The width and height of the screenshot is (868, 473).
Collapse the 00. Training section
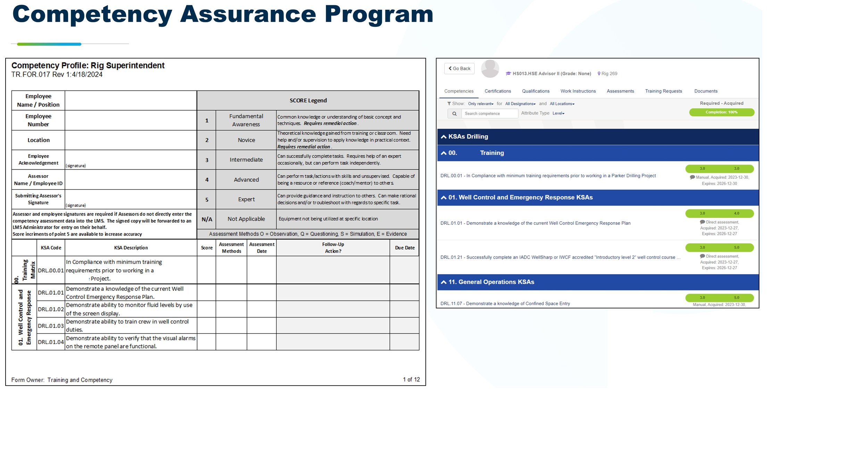click(x=598, y=153)
